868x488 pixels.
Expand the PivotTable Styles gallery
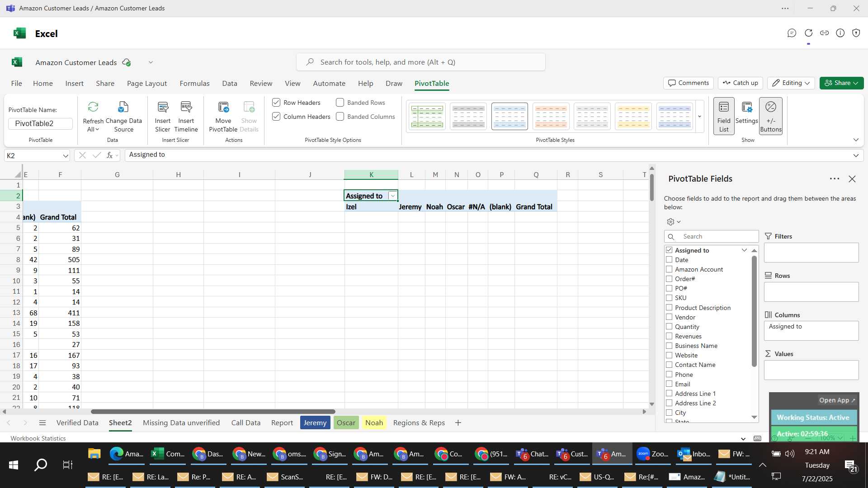tap(700, 117)
